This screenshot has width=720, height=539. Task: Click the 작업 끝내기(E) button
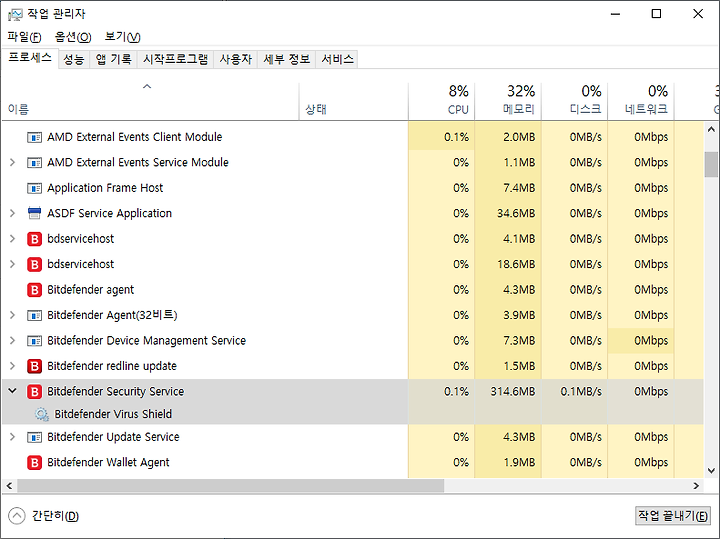673,516
